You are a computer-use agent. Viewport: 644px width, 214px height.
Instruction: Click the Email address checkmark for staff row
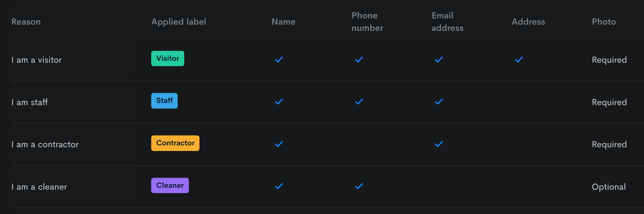click(x=439, y=102)
